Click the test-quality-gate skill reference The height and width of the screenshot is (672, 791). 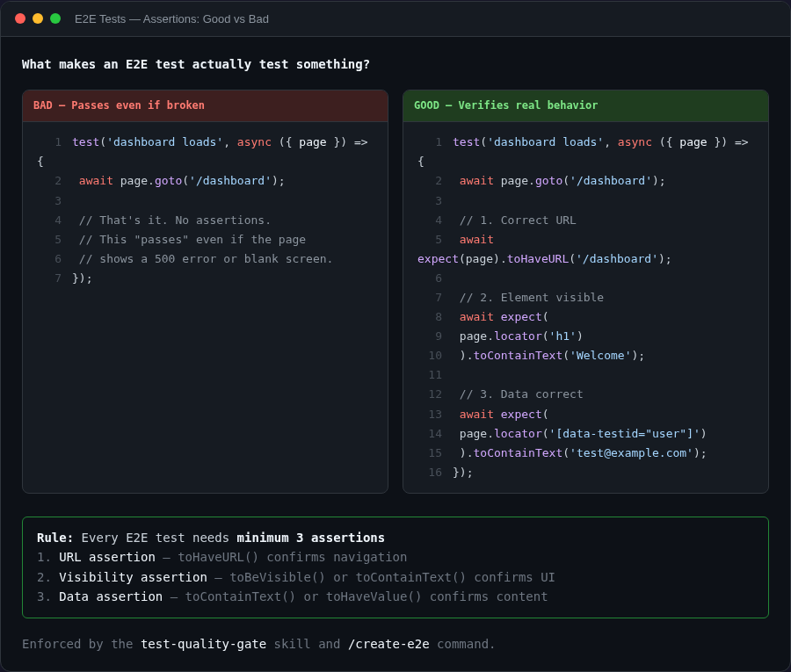coord(203,644)
